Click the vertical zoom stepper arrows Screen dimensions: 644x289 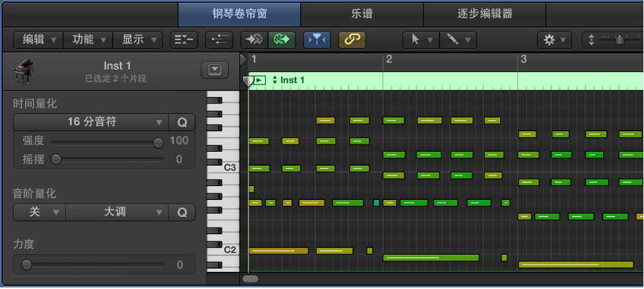click(x=591, y=40)
